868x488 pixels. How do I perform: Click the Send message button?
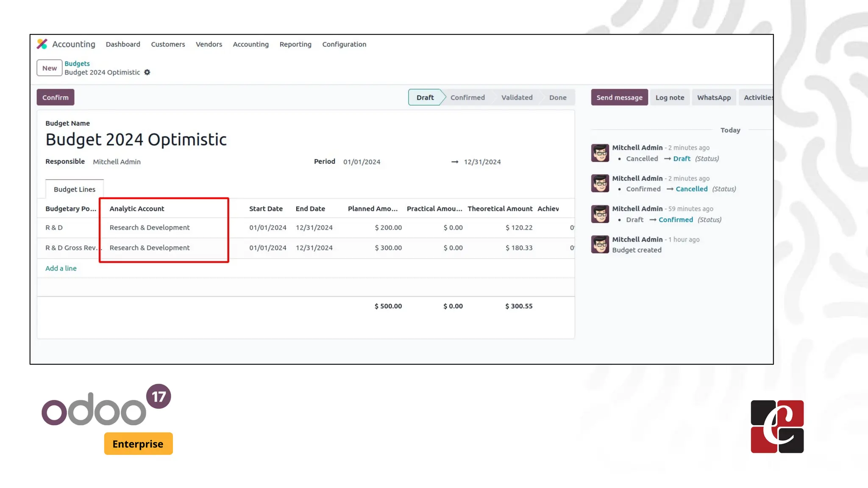point(619,97)
